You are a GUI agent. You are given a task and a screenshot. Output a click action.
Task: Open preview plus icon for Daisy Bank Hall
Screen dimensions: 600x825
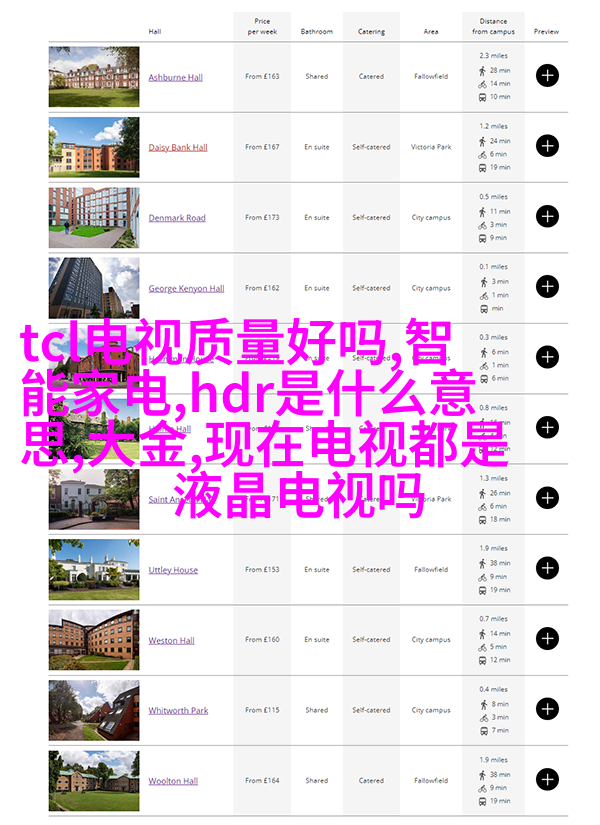547,146
